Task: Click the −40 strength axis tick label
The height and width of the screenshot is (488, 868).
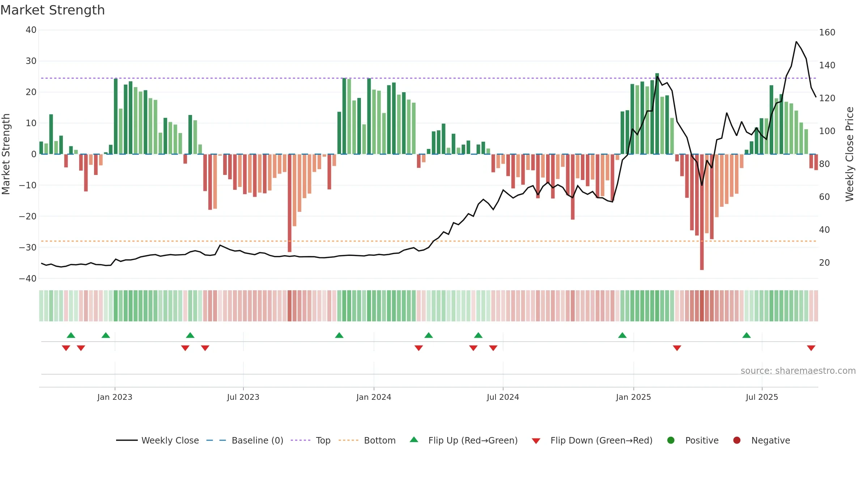Action: (x=28, y=278)
